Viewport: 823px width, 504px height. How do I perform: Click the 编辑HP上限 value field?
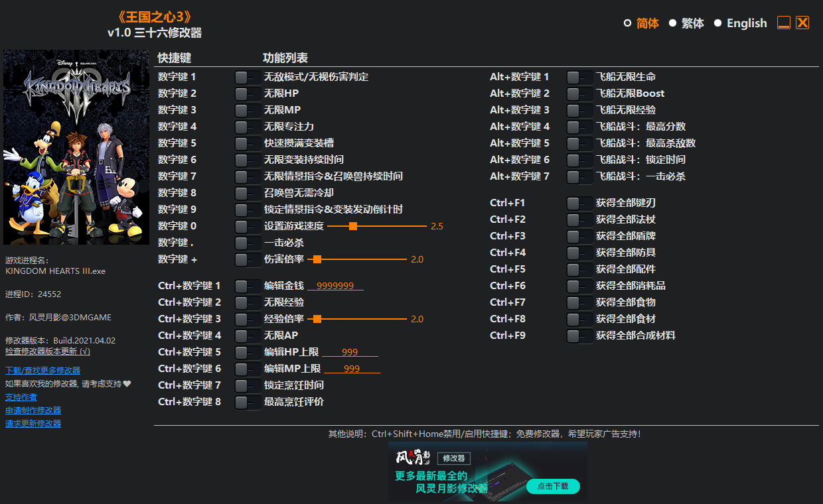[x=350, y=352]
